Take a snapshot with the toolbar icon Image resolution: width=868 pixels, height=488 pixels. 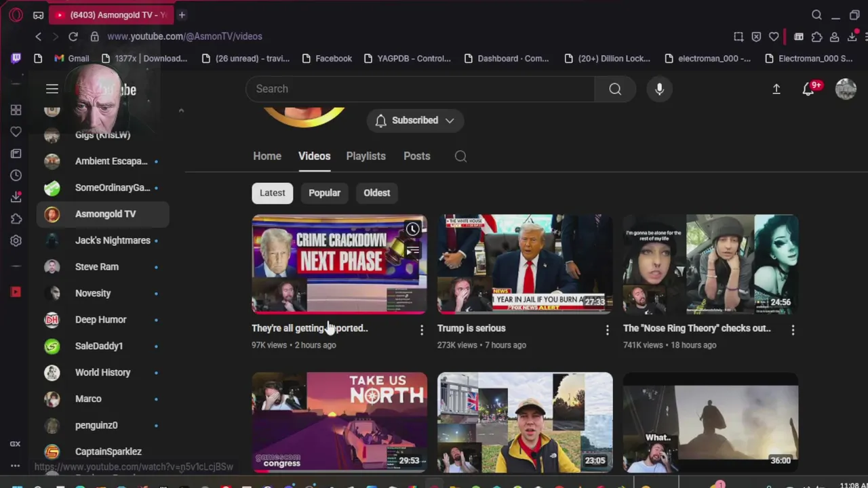pos(738,37)
